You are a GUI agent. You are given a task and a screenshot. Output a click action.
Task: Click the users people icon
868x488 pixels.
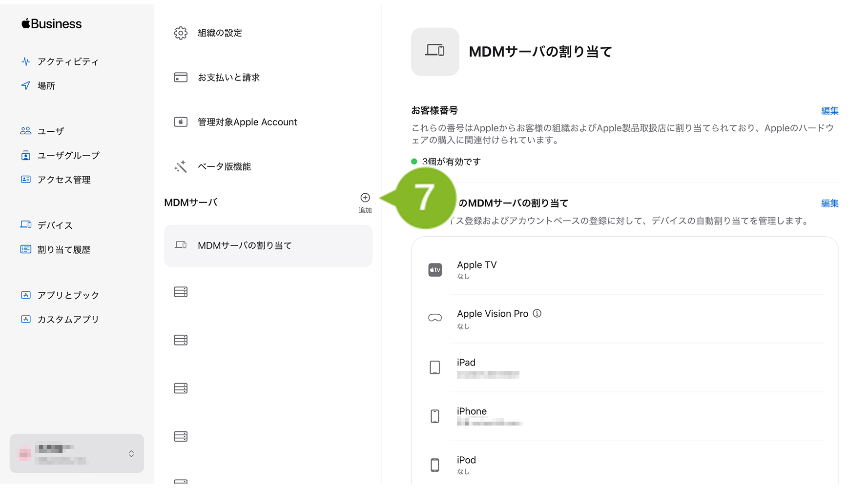26,131
